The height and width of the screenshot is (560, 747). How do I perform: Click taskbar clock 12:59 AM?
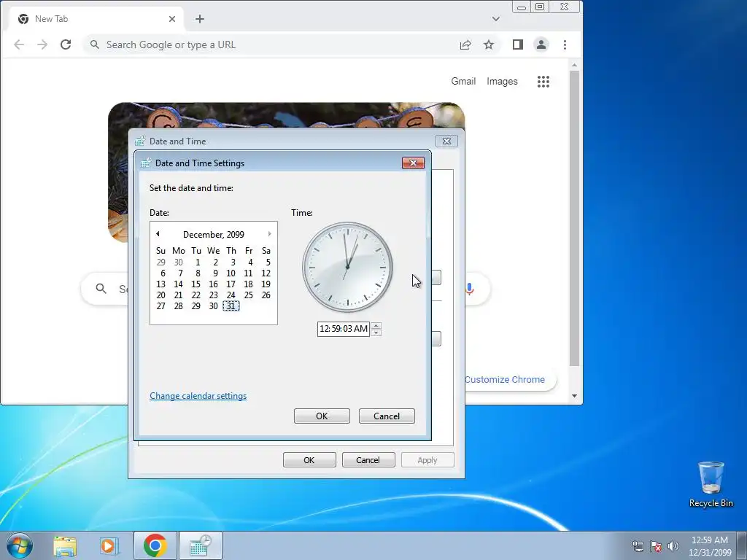710,546
